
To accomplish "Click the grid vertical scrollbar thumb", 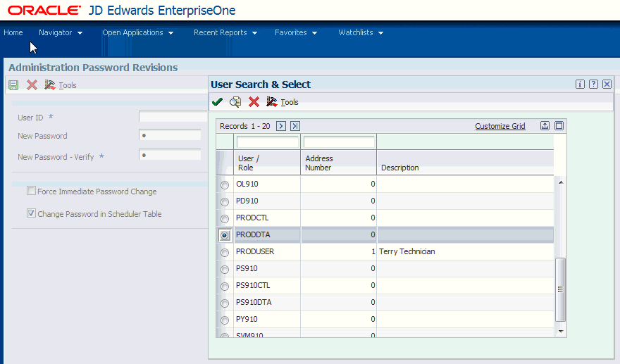I will tap(560, 289).
